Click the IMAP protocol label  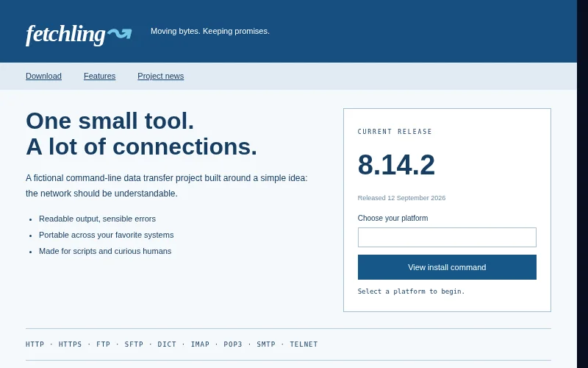pyautogui.click(x=200, y=344)
